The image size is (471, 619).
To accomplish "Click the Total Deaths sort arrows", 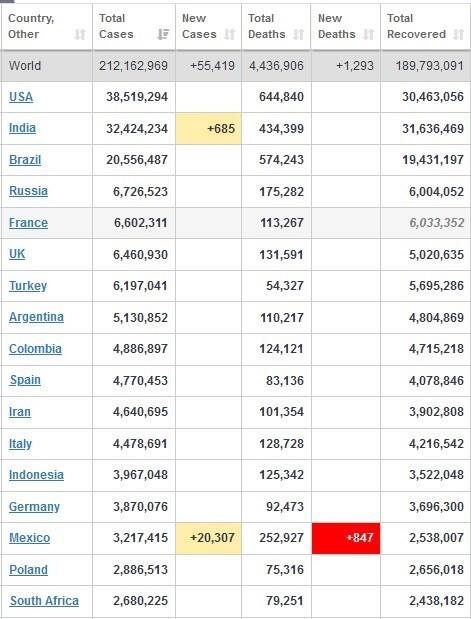I will tap(298, 34).
